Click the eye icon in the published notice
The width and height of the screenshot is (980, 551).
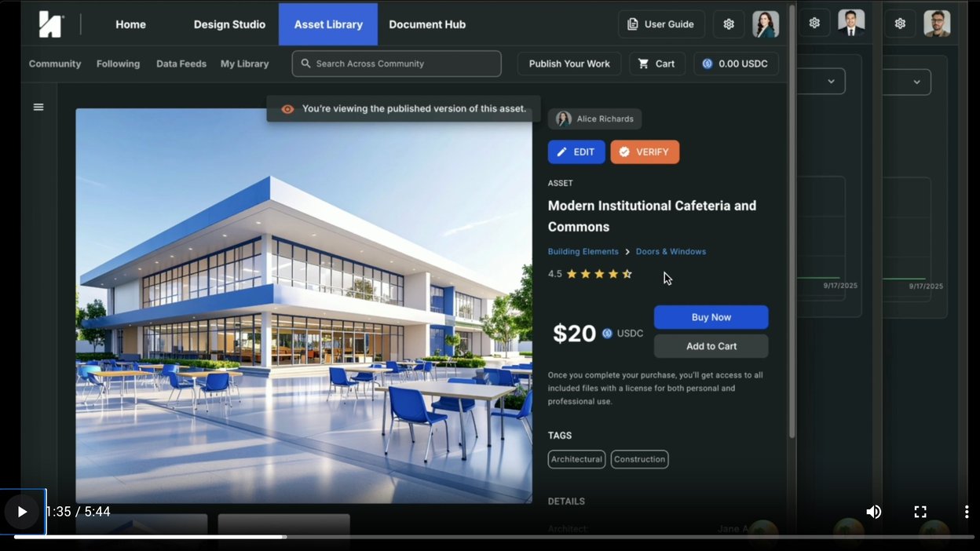287,109
